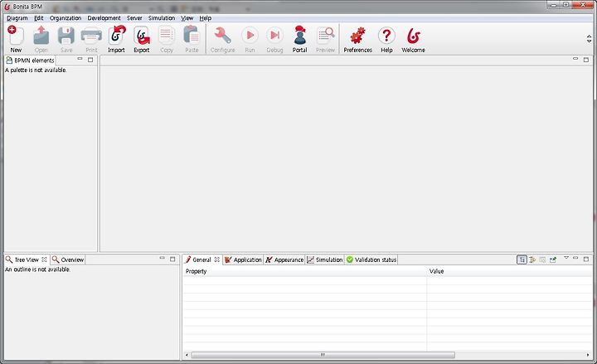Open Preferences with the gears icon
This screenshot has width=597, height=364.
click(x=357, y=39)
